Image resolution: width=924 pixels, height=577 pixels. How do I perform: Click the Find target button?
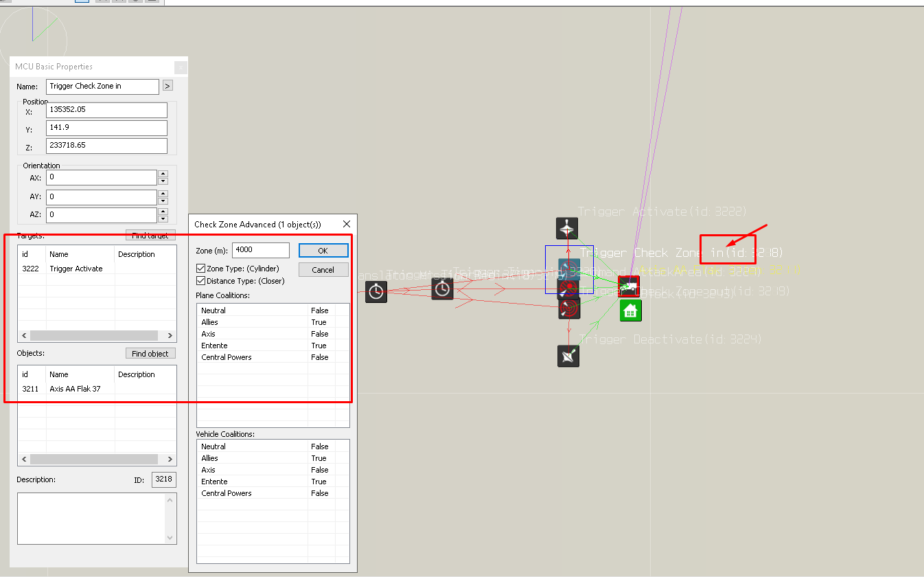[150, 236]
